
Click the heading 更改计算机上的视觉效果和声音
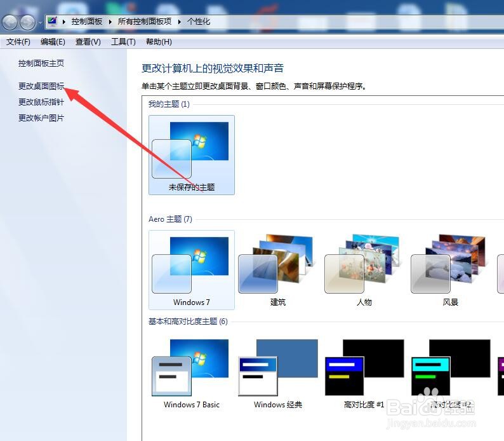213,68
